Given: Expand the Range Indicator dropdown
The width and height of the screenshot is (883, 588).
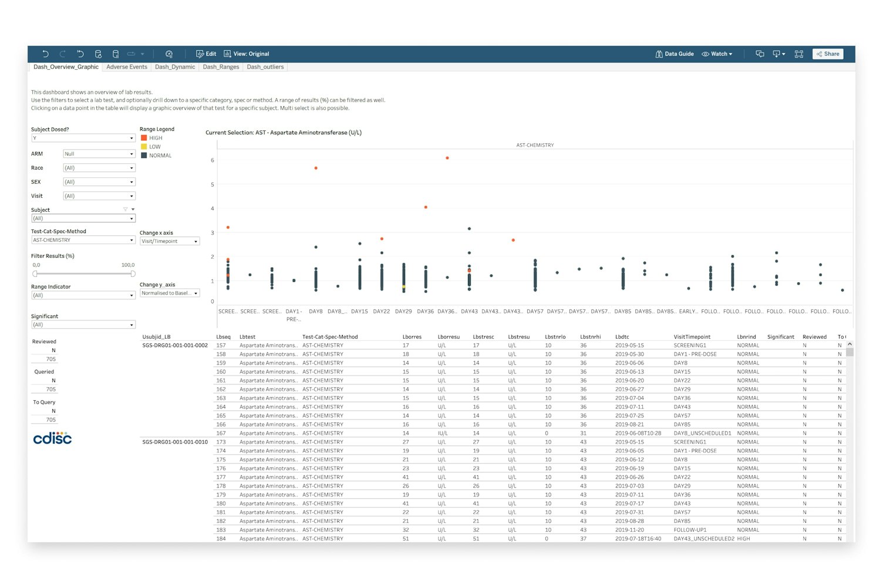Looking at the screenshot, I should (x=83, y=295).
